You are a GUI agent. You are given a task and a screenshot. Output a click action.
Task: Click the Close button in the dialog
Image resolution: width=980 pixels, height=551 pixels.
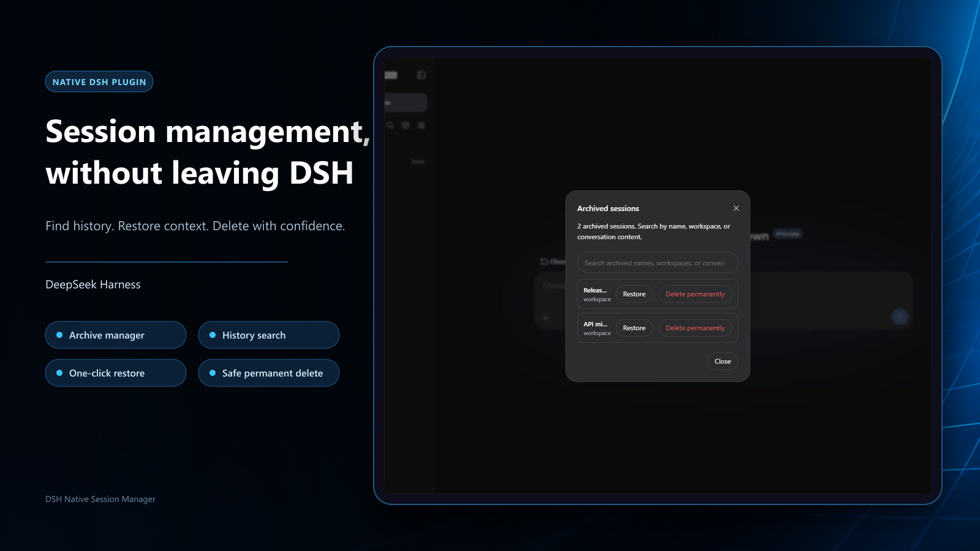(x=723, y=361)
